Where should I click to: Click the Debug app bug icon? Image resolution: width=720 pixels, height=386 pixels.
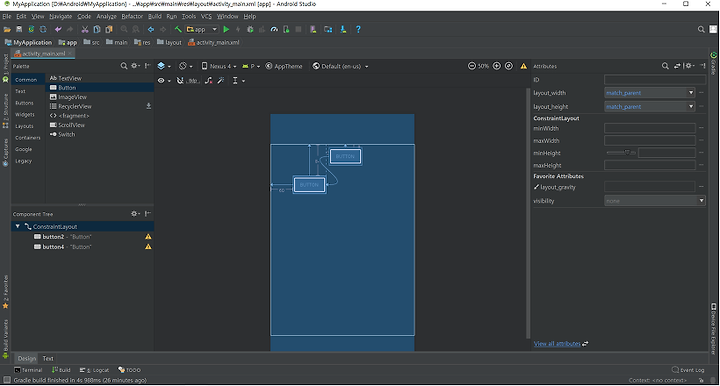pyautogui.click(x=250, y=29)
